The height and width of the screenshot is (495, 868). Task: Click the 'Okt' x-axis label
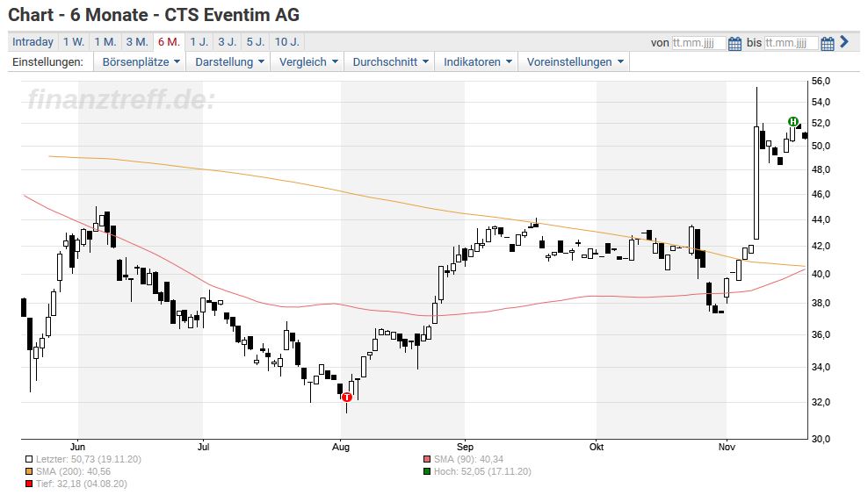click(x=597, y=447)
